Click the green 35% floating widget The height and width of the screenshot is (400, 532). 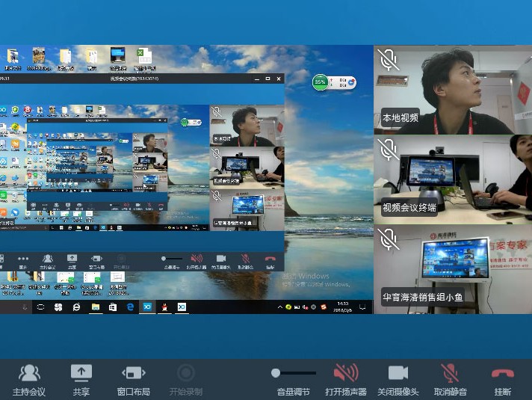pos(320,81)
